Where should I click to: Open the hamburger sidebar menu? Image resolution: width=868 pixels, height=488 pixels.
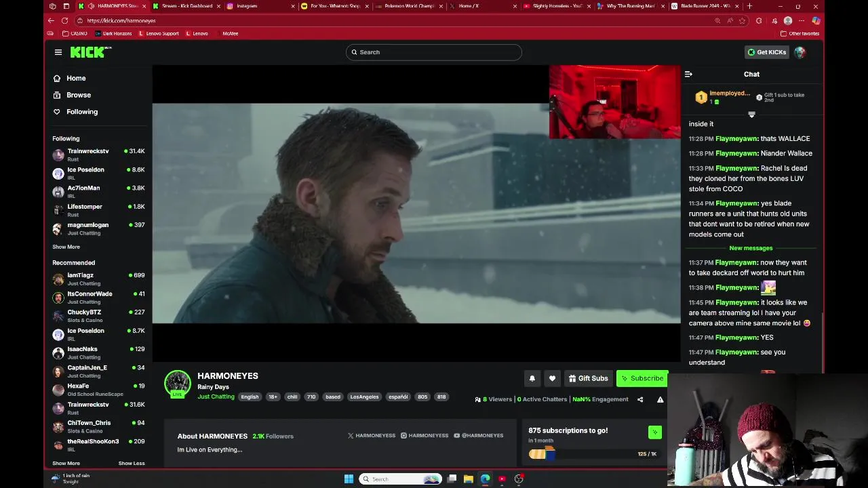[58, 52]
